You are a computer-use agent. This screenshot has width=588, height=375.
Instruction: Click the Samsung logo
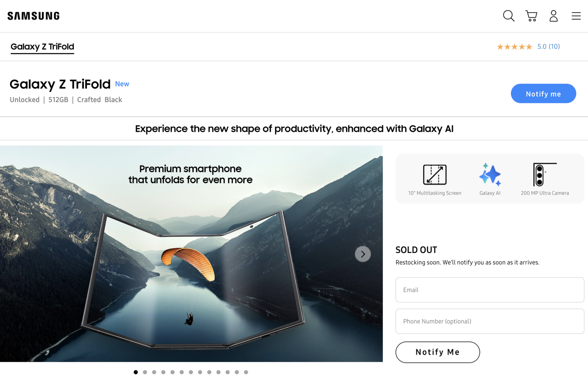(33, 16)
